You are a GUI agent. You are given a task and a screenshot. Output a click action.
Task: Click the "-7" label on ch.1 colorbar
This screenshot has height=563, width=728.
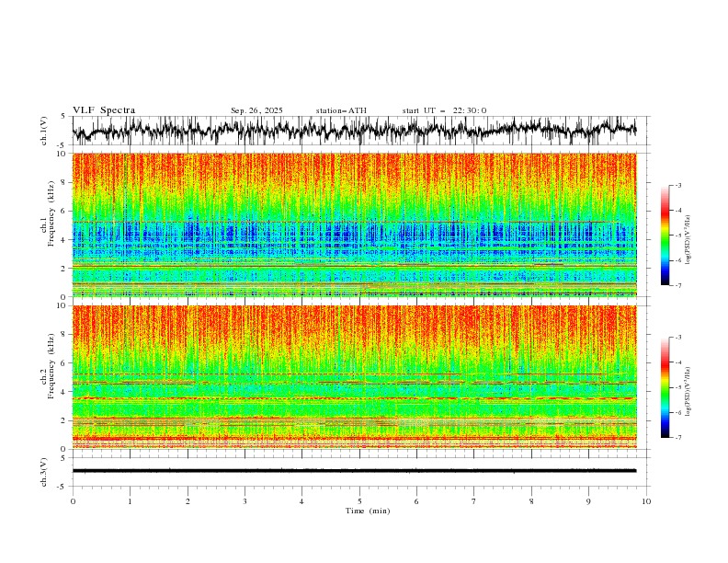click(x=678, y=285)
